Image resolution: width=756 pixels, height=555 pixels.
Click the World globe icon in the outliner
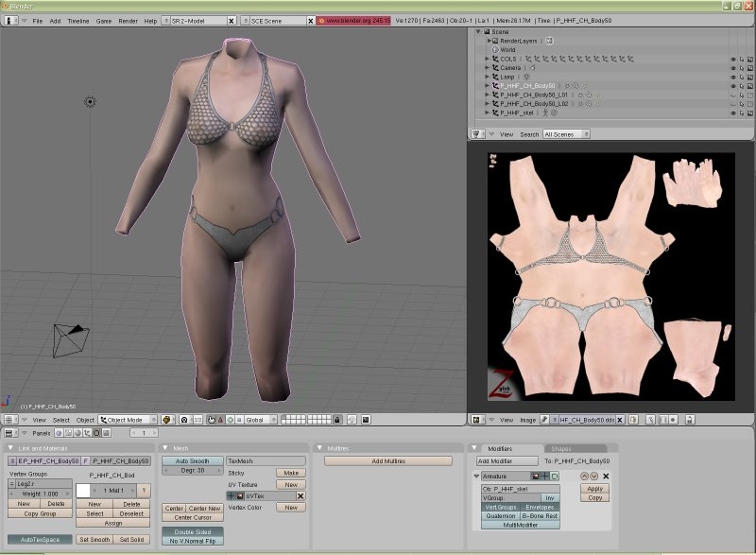coord(495,50)
